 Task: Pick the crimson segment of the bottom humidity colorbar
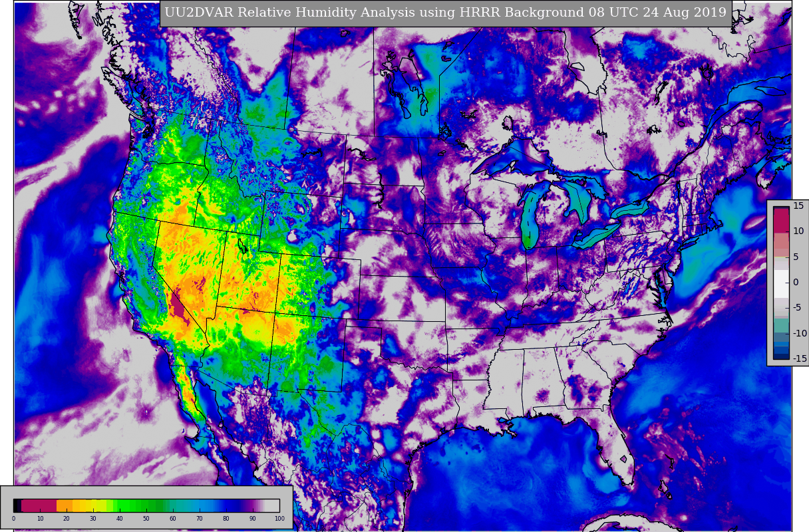click(x=39, y=505)
